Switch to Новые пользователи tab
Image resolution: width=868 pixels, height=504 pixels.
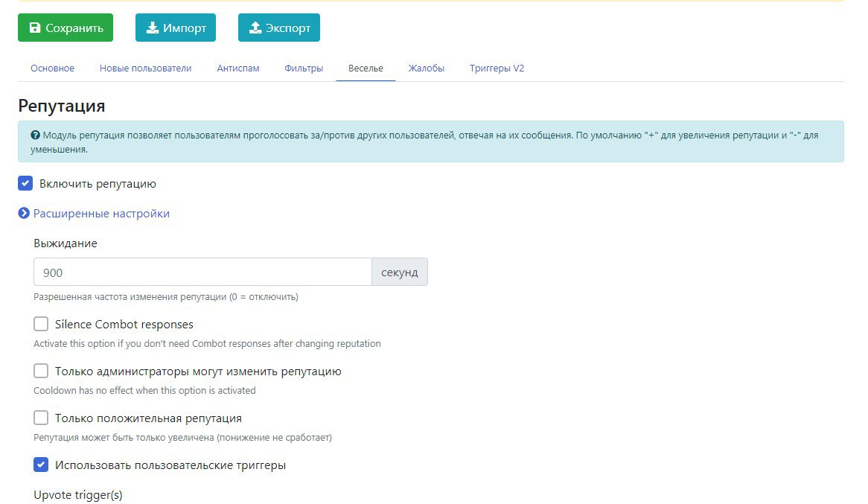point(146,68)
